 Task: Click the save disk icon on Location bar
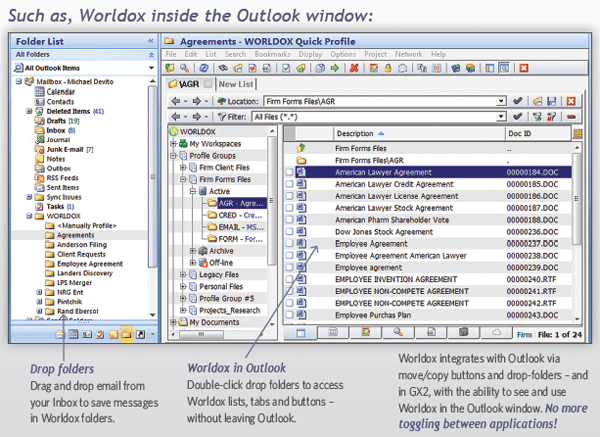click(551, 101)
